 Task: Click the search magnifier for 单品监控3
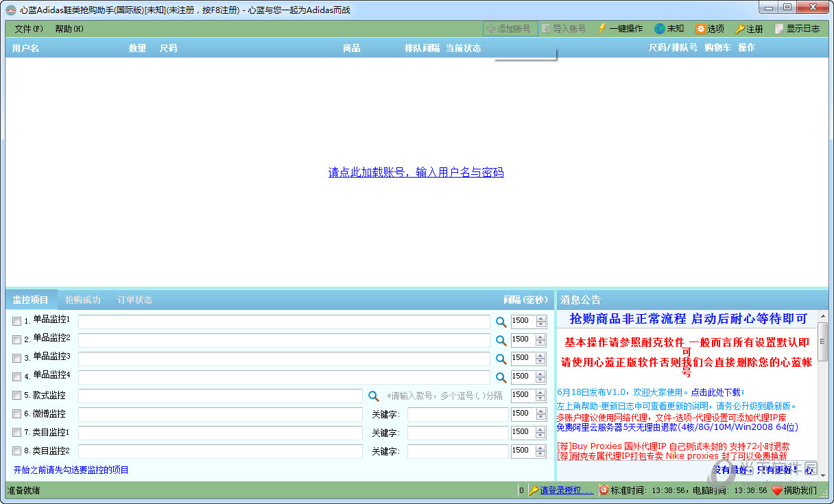501,359
